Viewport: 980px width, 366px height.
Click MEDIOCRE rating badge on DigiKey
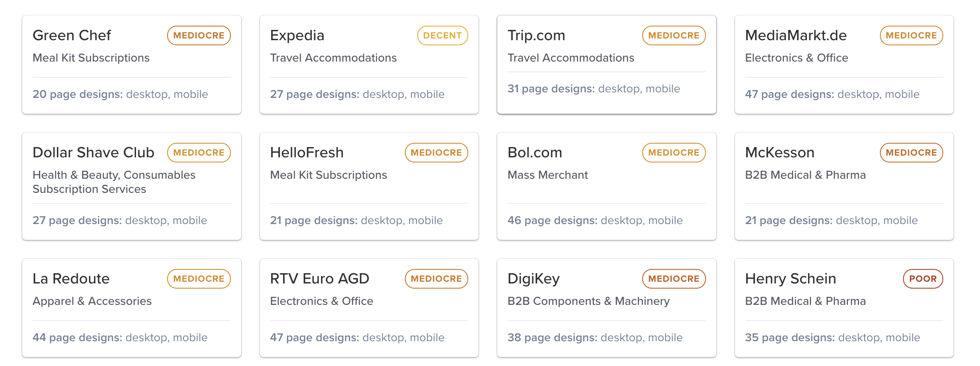[673, 279]
